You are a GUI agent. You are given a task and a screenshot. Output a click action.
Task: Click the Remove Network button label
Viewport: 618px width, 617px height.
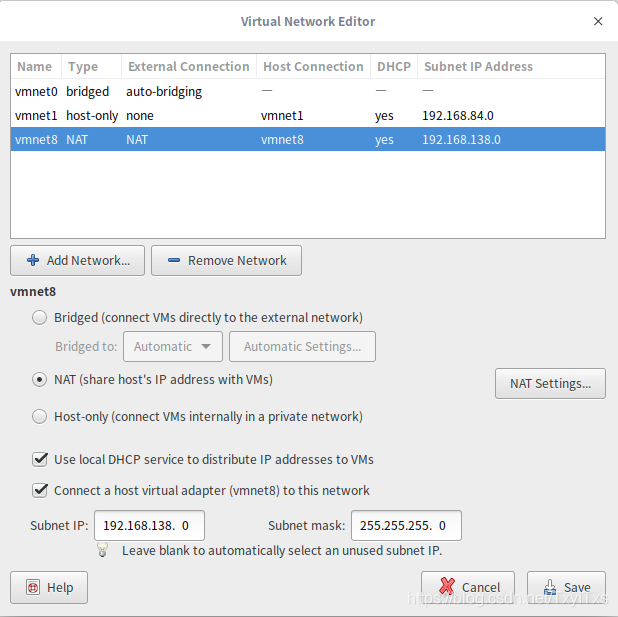tap(237, 260)
